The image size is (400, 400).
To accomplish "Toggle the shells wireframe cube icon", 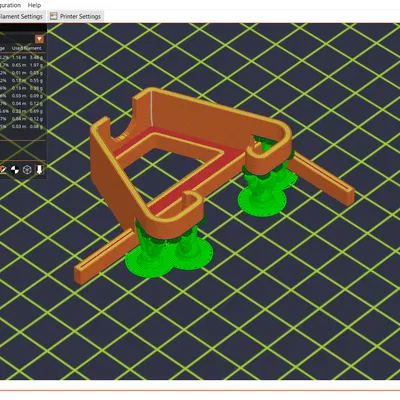I will tap(27, 170).
